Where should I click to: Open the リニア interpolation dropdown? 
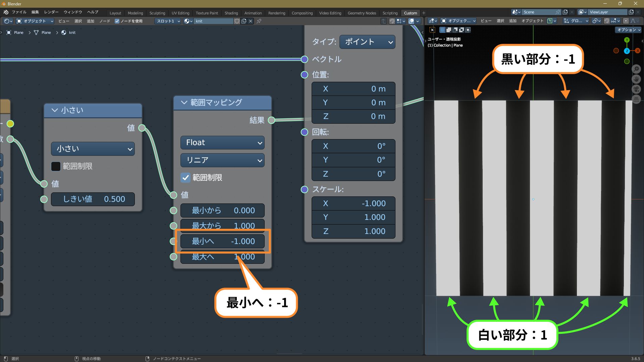[x=222, y=160]
